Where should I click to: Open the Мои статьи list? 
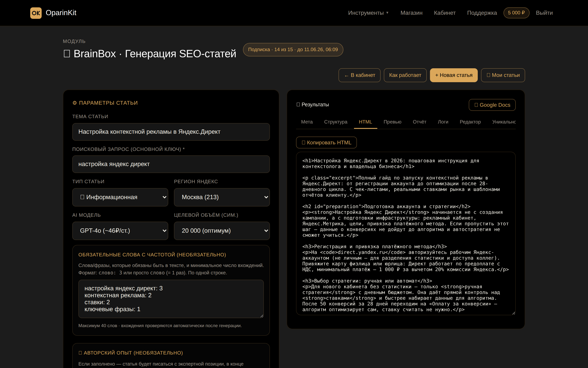[x=503, y=75]
